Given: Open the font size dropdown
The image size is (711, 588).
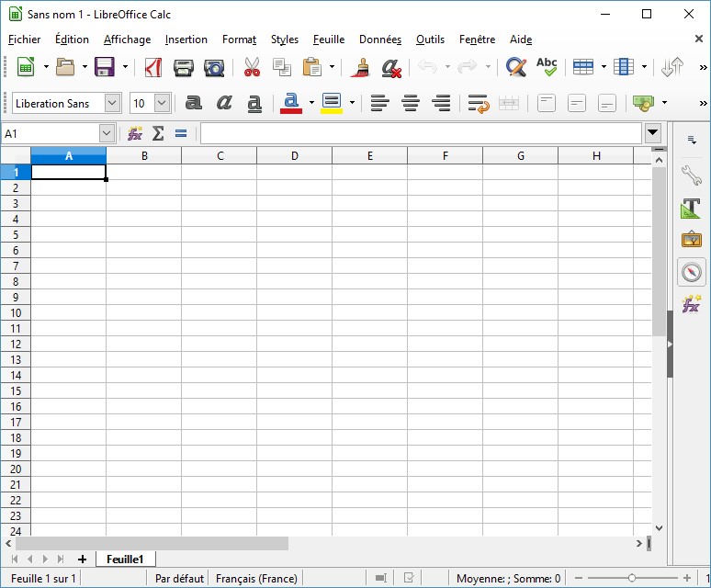Looking at the screenshot, I should pyautogui.click(x=163, y=103).
